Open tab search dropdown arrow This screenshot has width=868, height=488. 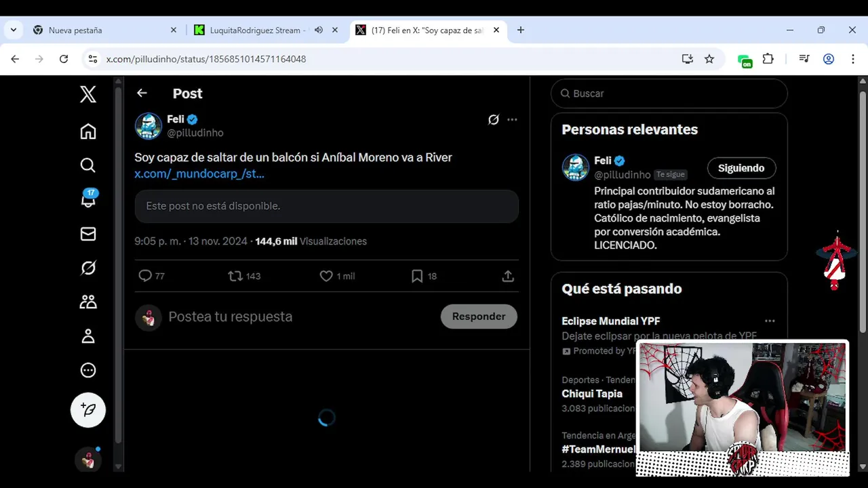click(14, 30)
